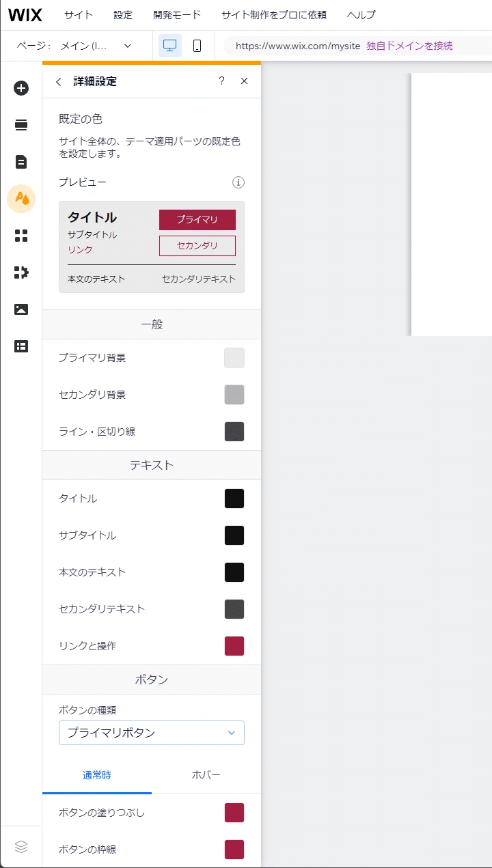Screen dimensions: 492x868
Task: Switch to desktop view icon
Action: click(x=170, y=46)
